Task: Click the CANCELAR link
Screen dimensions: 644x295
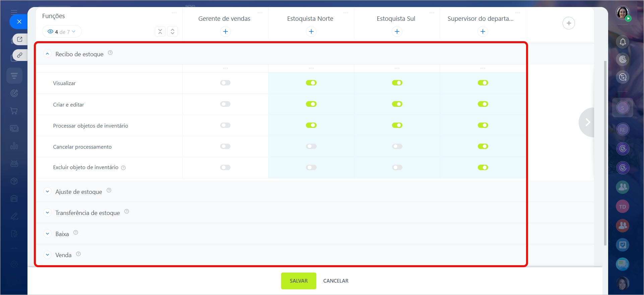Action: click(x=336, y=281)
